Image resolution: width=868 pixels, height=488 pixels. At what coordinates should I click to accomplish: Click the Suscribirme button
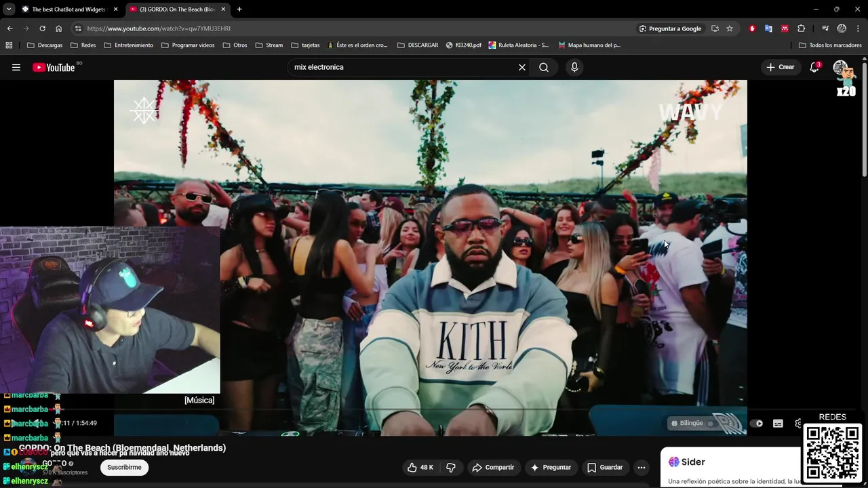coord(124,467)
